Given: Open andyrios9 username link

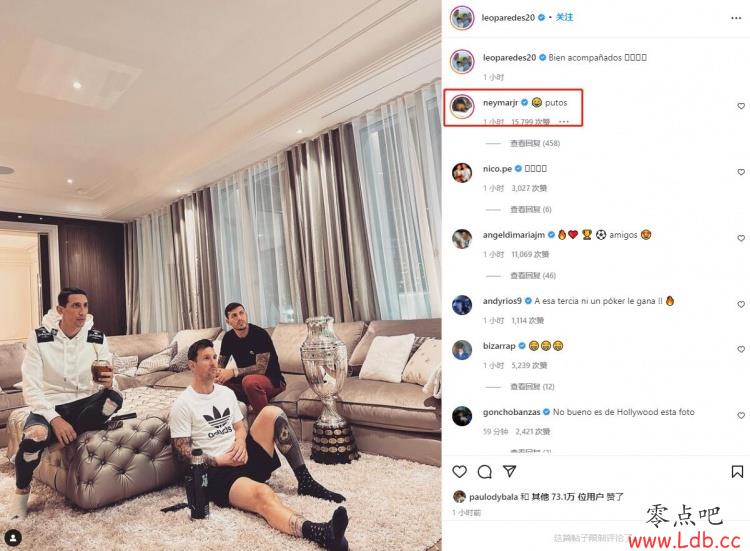Looking at the screenshot, I should 502,301.
